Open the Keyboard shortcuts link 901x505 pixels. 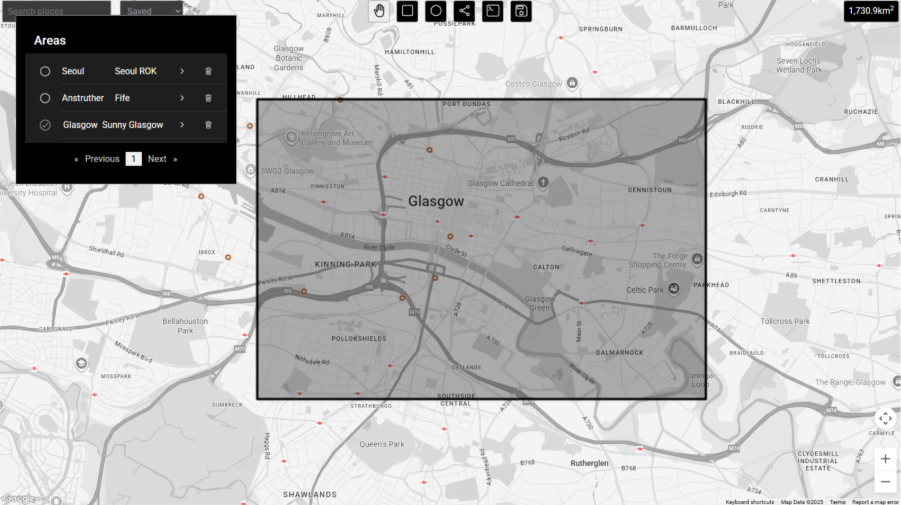point(749,501)
